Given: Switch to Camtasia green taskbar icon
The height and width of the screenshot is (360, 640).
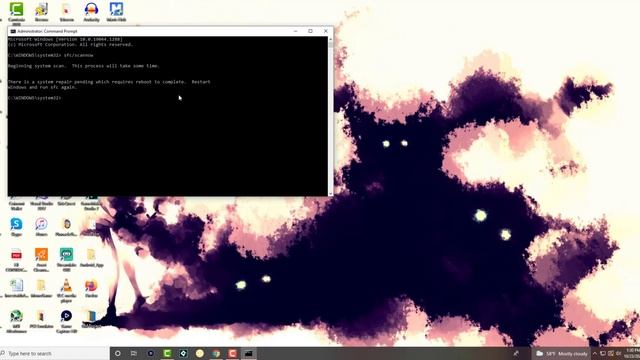Looking at the screenshot, I should pos(167,353).
